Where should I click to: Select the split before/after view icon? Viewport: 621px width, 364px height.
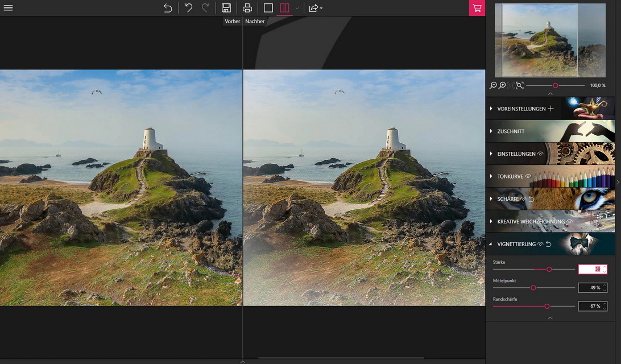coord(284,8)
